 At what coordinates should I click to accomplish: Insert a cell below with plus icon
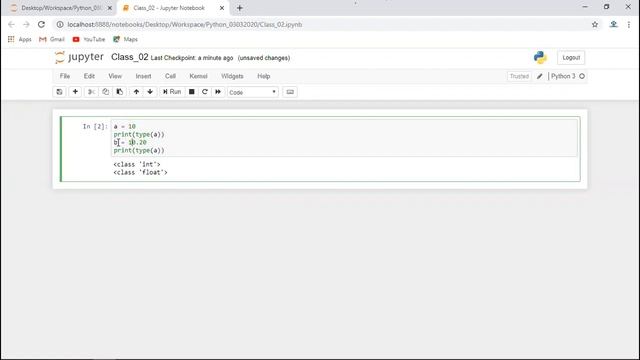75,92
